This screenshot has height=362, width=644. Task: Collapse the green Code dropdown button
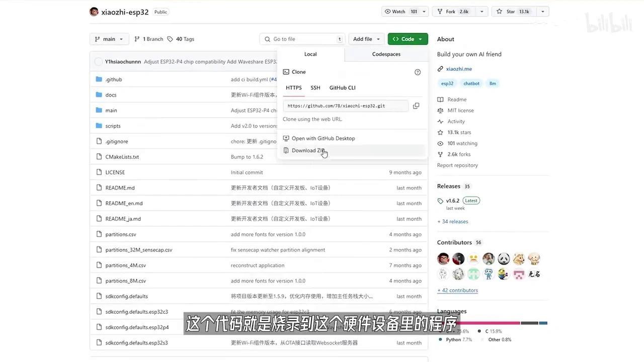click(x=408, y=39)
